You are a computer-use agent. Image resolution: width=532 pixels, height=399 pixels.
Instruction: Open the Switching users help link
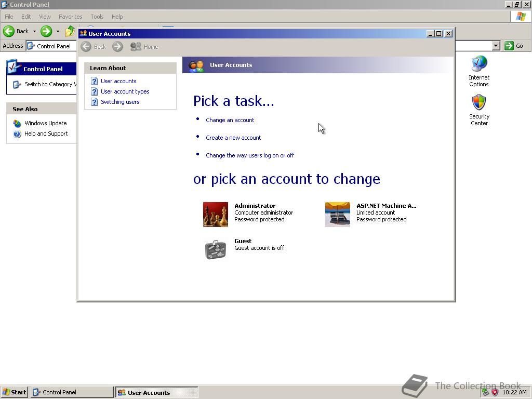120,102
